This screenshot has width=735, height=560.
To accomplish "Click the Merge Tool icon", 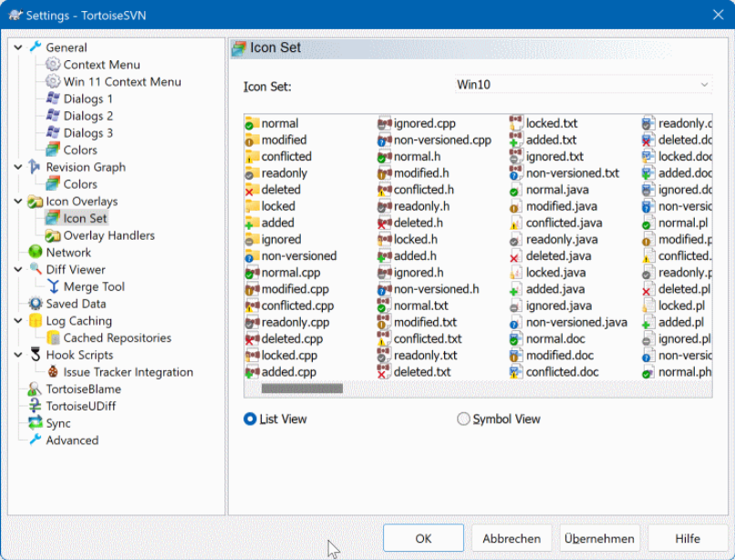I will tap(53, 286).
